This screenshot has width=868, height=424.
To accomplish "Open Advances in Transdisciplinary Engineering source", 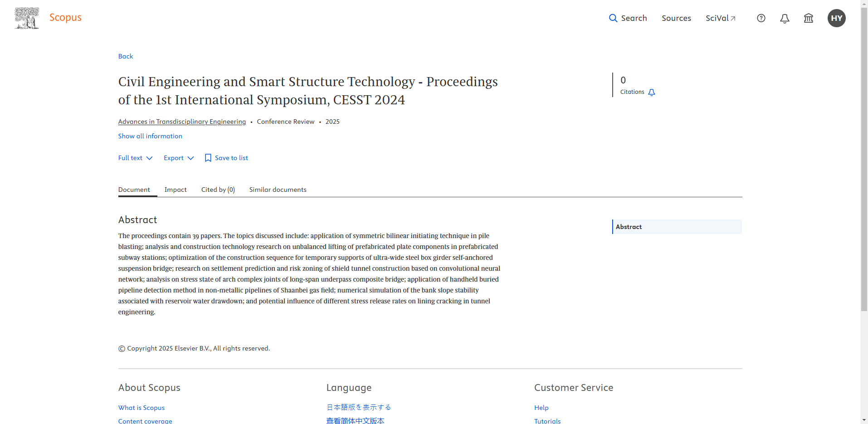I will [x=182, y=122].
